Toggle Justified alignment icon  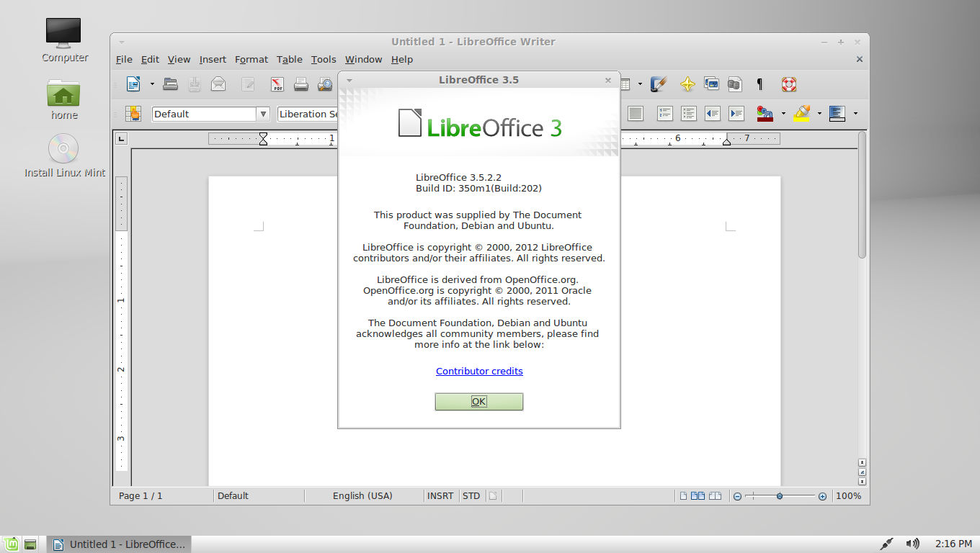[x=635, y=114]
